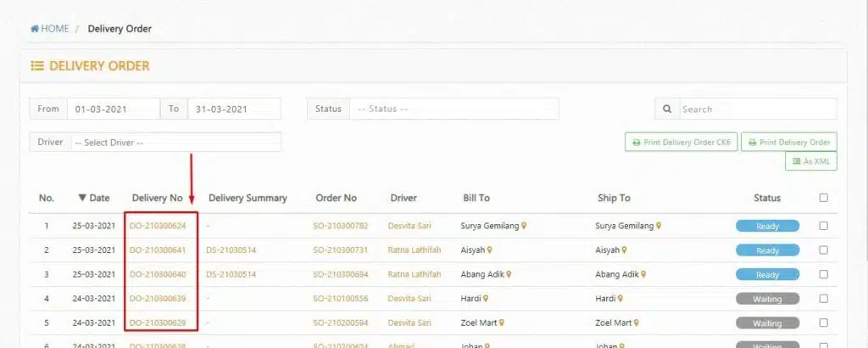
Task: Click the Ship To column header
Action: 614,198
